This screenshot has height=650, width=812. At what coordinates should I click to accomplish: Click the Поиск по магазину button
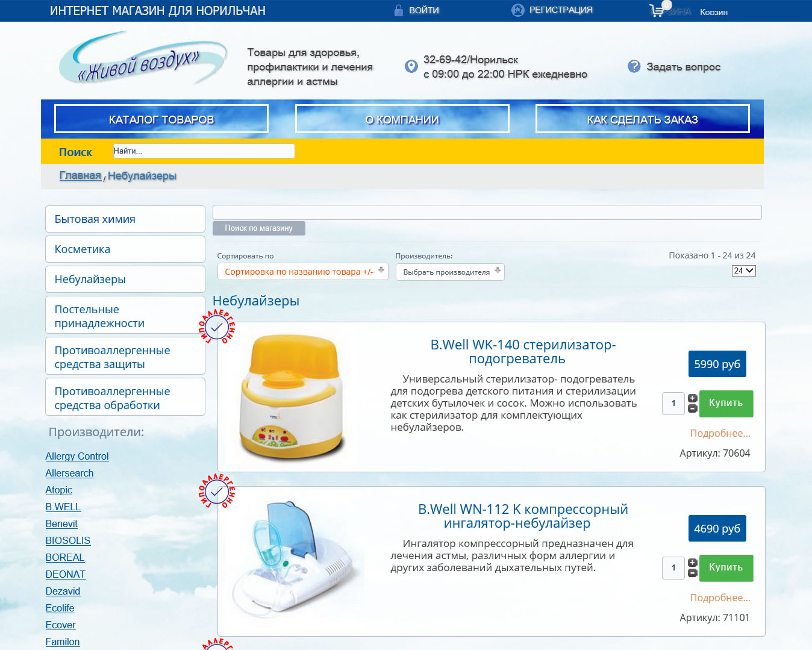pyautogui.click(x=259, y=228)
